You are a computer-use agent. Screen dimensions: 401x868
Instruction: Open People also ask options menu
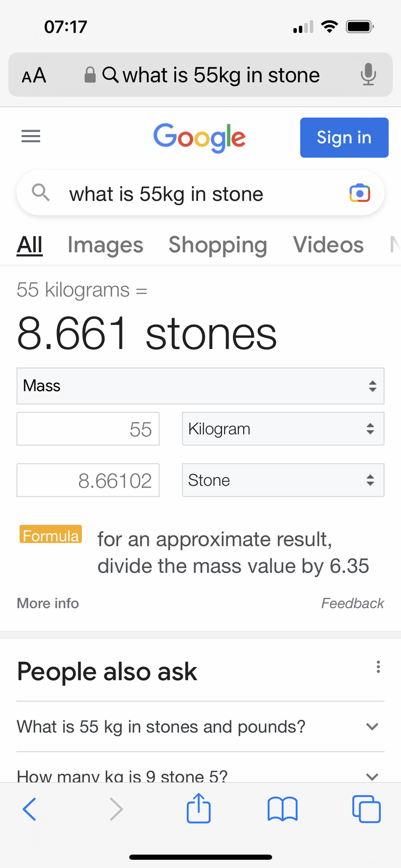[378, 667]
